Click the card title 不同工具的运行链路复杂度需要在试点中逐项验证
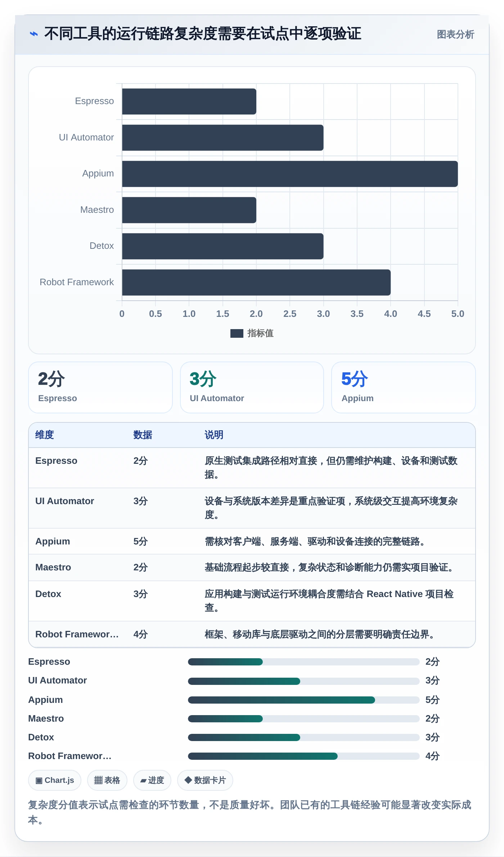This screenshot has height=857, width=504. pos(203,34)
